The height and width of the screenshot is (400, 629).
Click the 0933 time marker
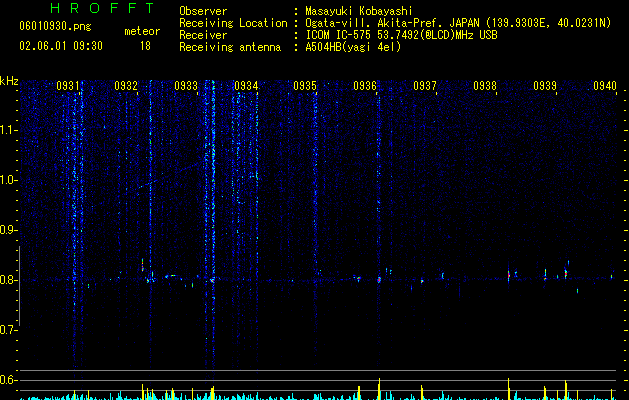(186, 86)
